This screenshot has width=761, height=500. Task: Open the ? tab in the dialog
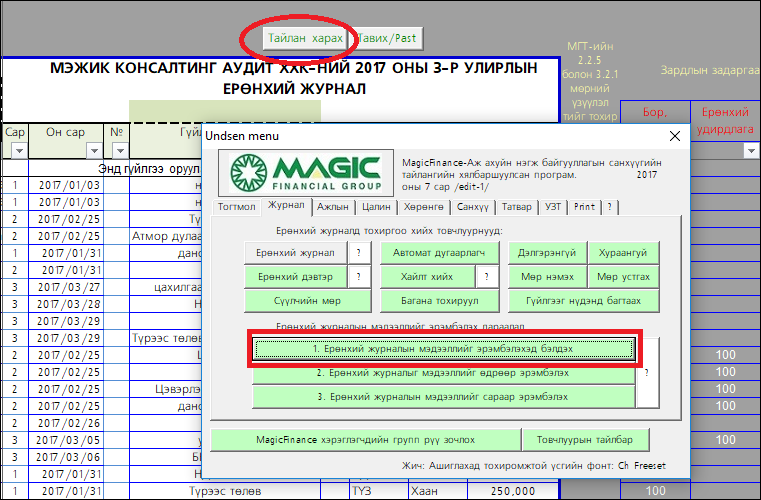tap(610, 207)
